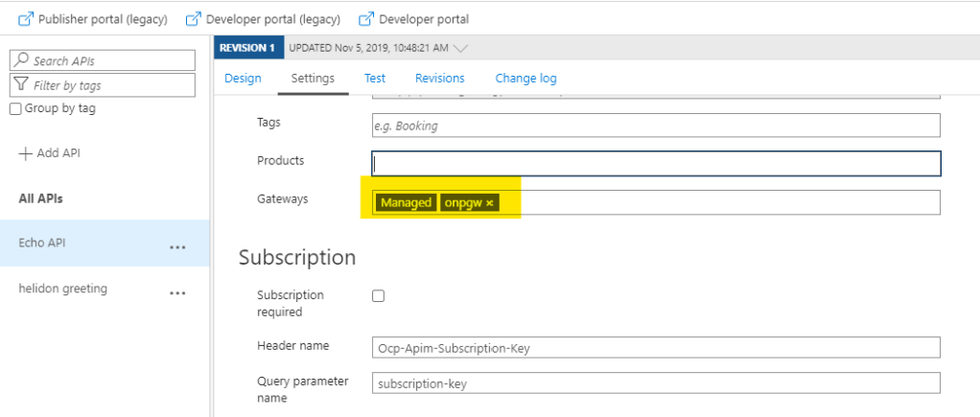Screen dimensions: 980x417
Task: Click the Publisher portal external-link icon
Action: 26,19
